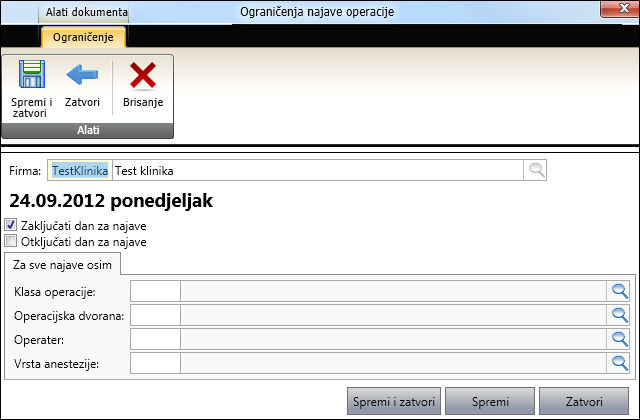Uncheck Zaključati dan za najave checkbox
Viewport: 640px width, 420px height.
(11, 226)
